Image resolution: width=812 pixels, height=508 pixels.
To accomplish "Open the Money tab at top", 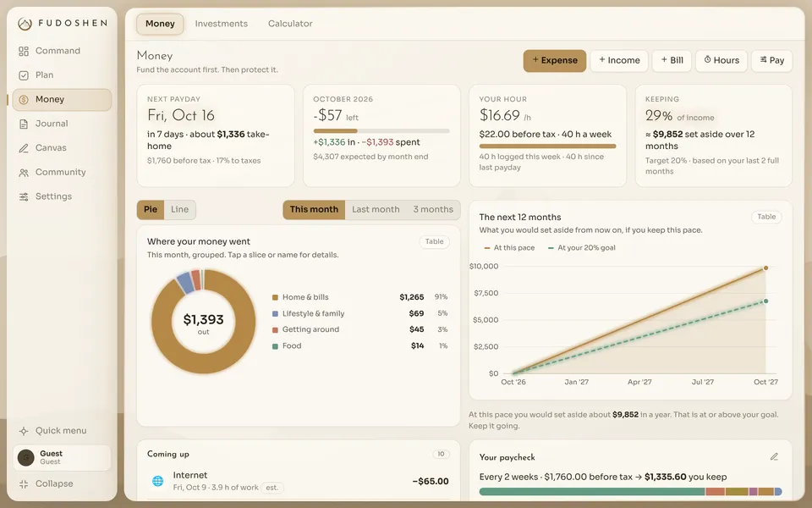I will tap(160, 24).
